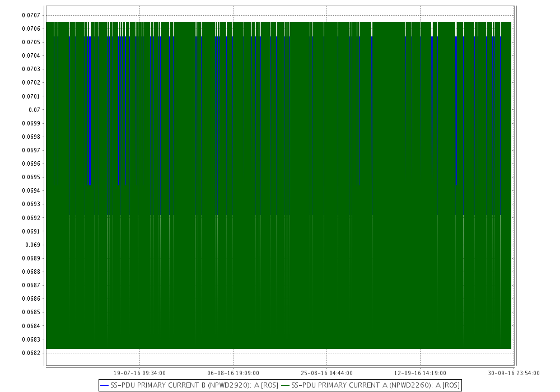
Task: Click the 12-09-16 14:19:00 time label
Action: tap(420, 373)
